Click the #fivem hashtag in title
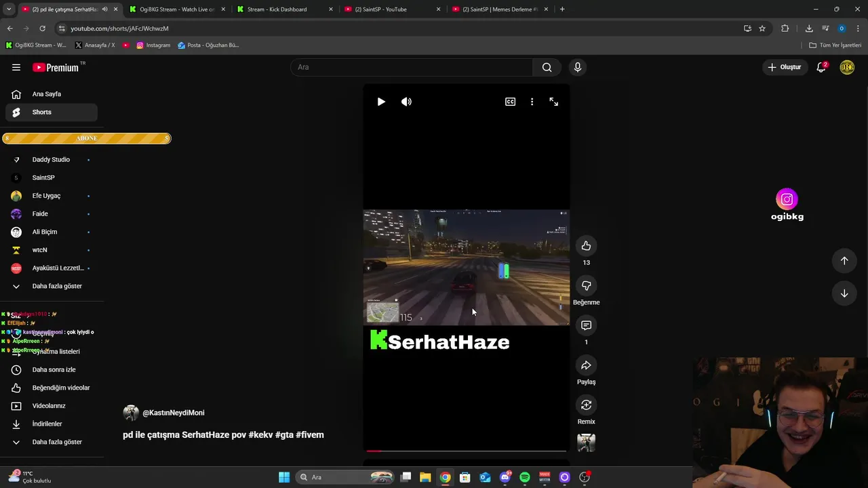The height and width of the screenshot is (488, 868). (310, 435)
